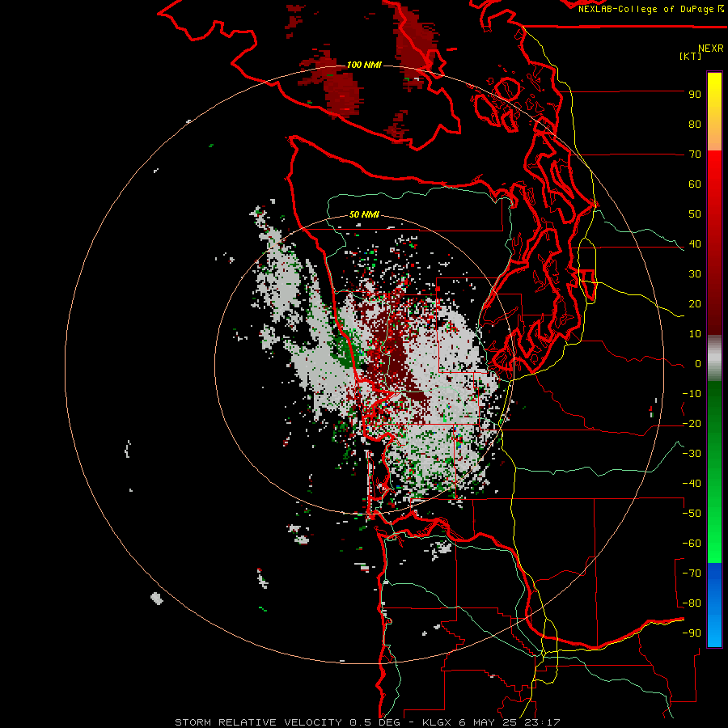This screenshot has height=728, width=728.
Task: Click the "NEXLAB-College of DuPage" credit text
Action: tap(646, 9)
